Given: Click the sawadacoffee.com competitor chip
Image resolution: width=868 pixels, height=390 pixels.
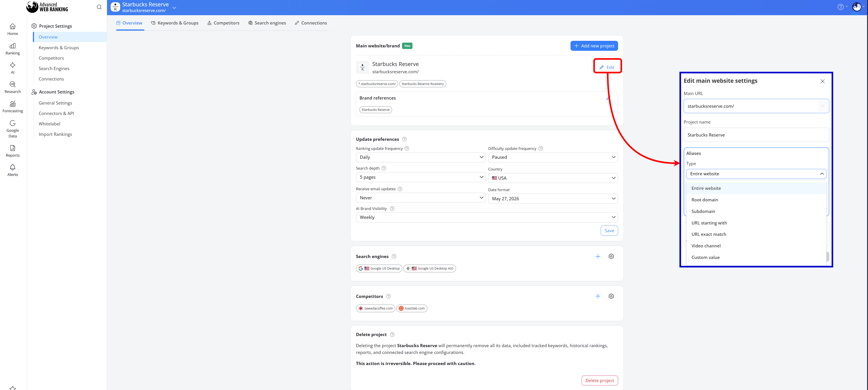Looking at the screenshot, I should (x=375, y=308).
